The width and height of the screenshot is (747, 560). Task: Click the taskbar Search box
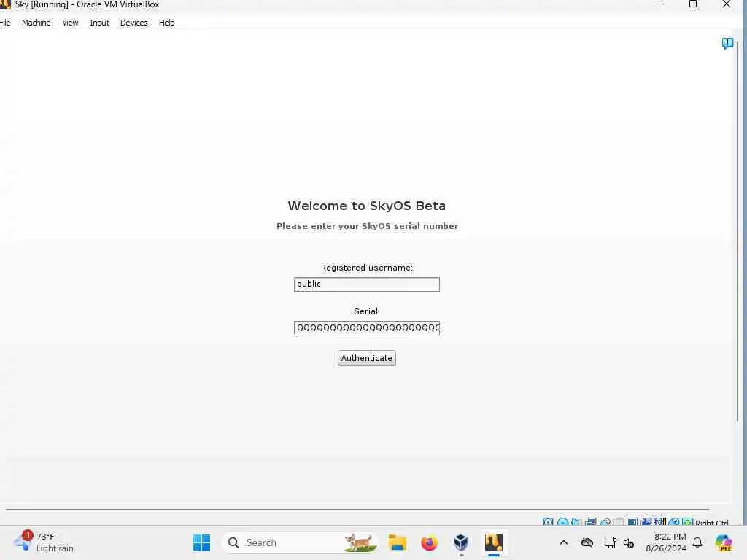(x=300, y=542)
